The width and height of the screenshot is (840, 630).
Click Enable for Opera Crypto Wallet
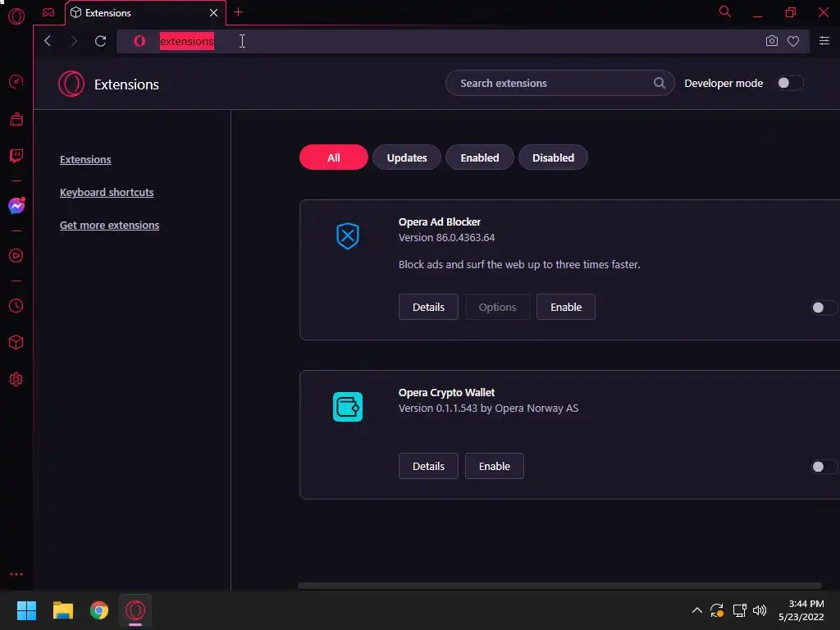point(495,466)
